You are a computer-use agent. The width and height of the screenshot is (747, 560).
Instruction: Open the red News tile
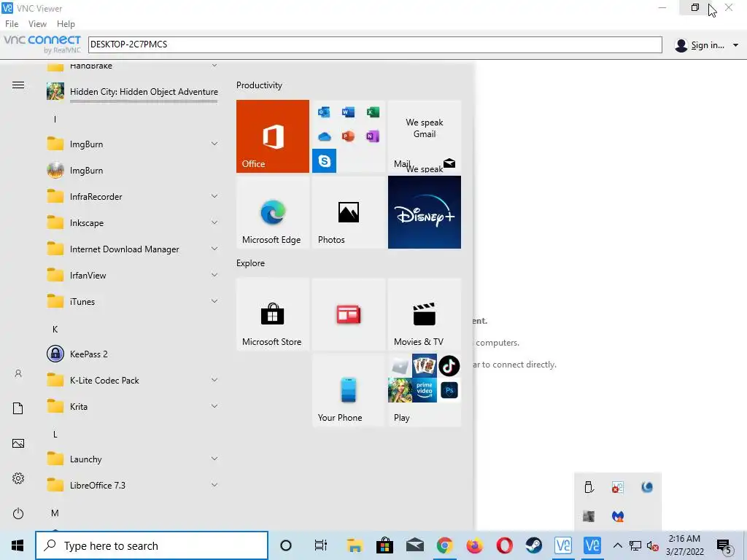pyautogui.click(x=348, y=314)
